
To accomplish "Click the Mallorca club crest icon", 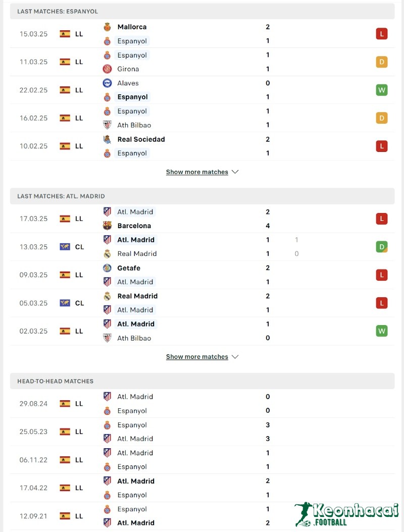I will tap(108, 27).
